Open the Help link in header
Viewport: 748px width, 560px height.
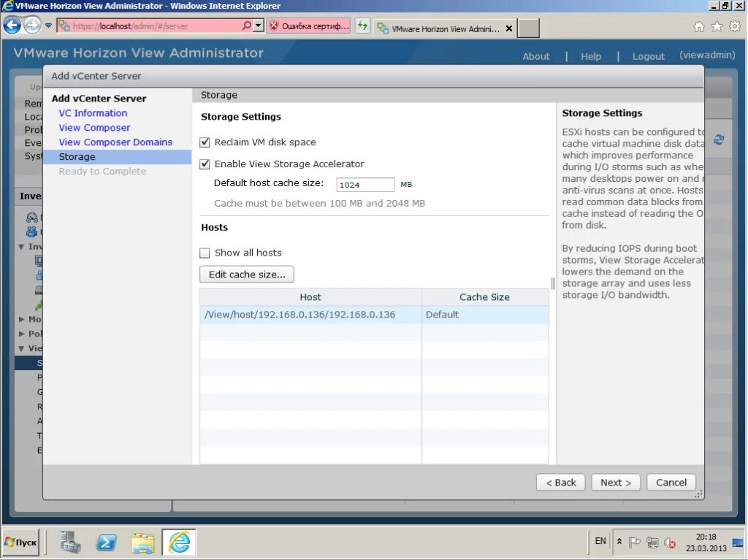[590, 56]
